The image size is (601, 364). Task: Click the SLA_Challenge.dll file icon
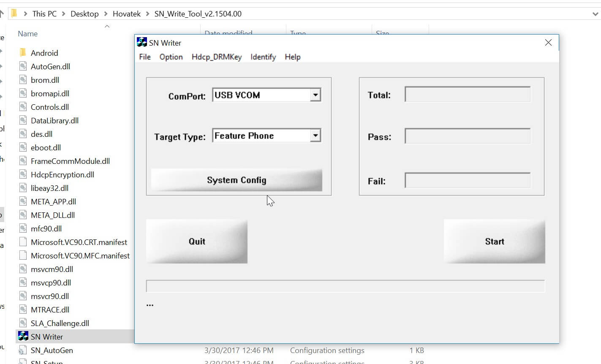tap(23, 323)
